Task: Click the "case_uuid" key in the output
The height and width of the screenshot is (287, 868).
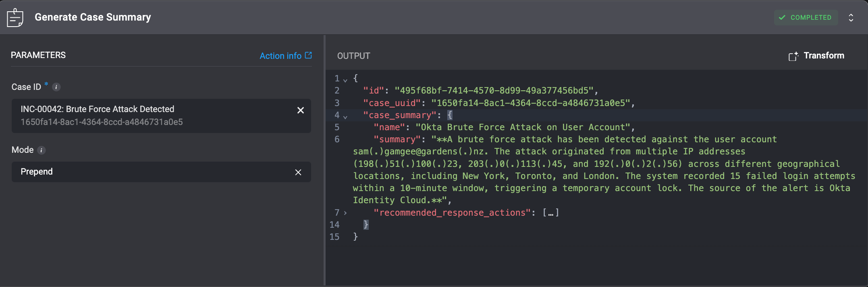Action: tap(392, 103)
